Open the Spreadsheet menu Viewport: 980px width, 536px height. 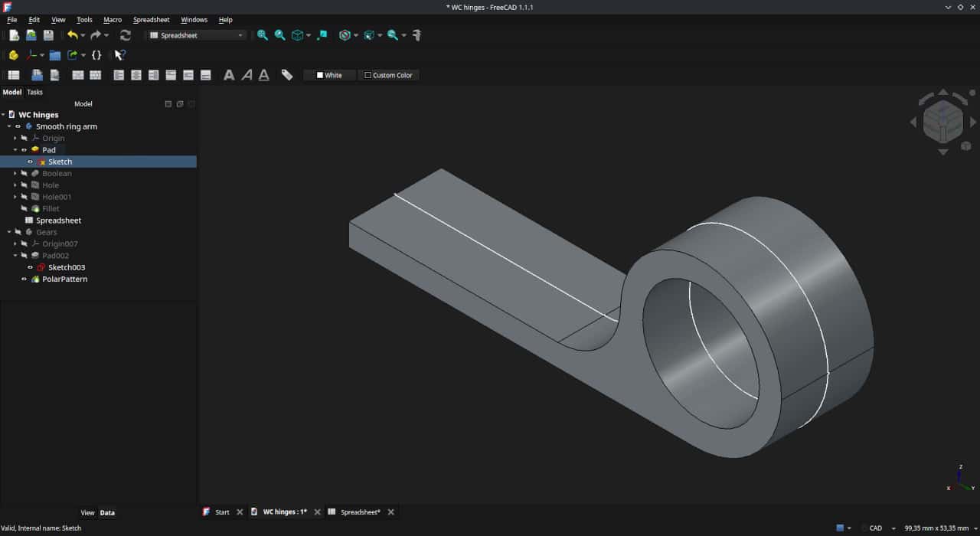(152, 20)
